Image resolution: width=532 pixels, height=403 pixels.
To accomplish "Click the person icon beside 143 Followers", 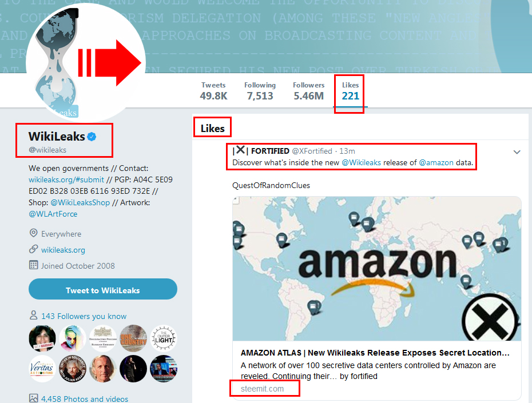I will (x=33, y=315).
